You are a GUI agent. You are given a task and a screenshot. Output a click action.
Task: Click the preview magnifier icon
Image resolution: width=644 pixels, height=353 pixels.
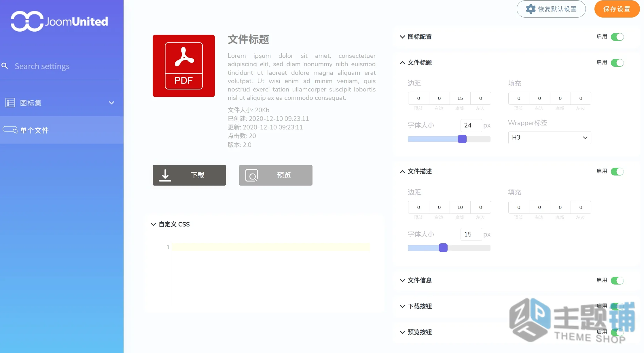[252, 175]
